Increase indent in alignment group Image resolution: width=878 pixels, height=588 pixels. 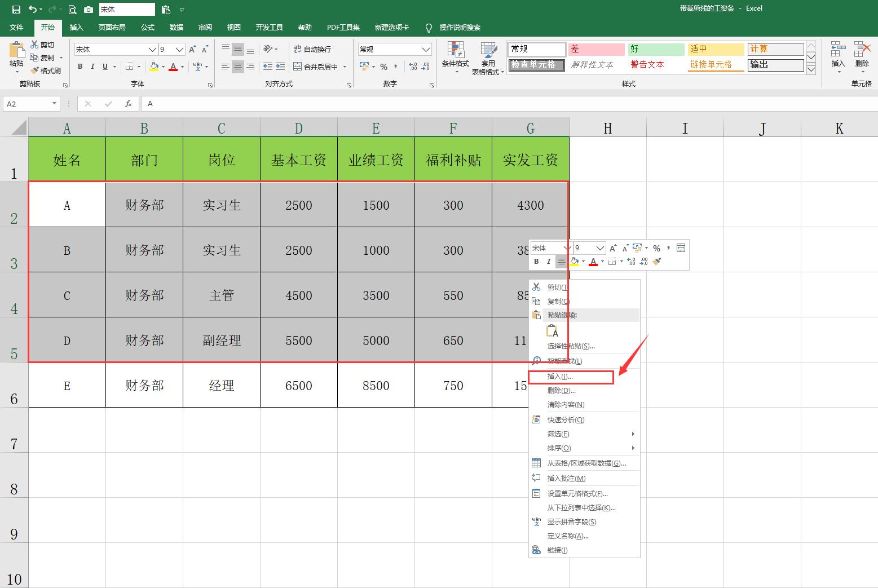[x=280, y=67]
